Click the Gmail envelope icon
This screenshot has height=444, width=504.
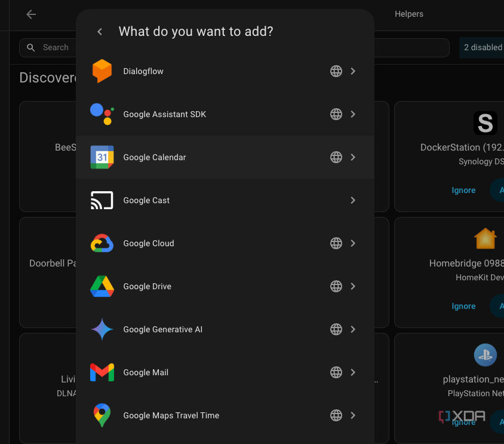click(102, 372)
